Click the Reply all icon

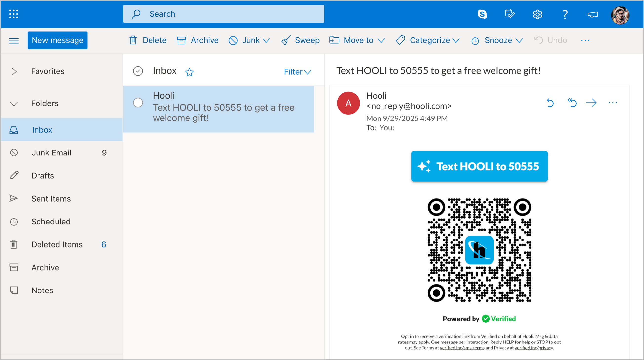click(x=572, y=103)
